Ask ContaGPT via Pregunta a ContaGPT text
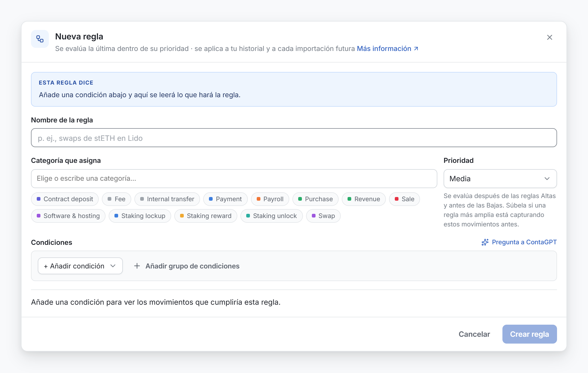Viewport: 588px width, 373px height. click(524, 242)
